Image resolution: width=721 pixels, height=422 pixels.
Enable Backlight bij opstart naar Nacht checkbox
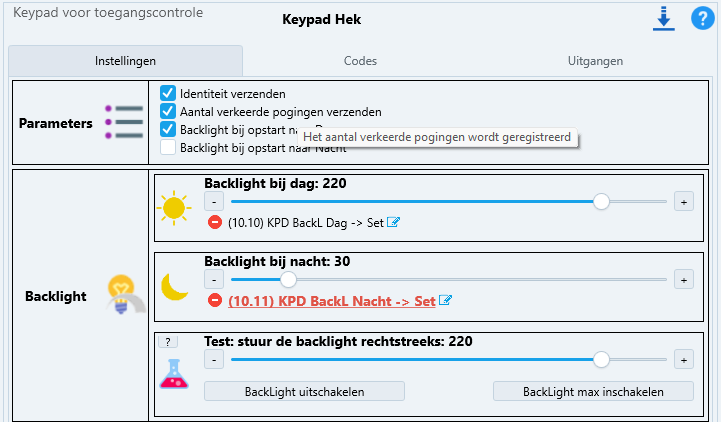(168, 147)
